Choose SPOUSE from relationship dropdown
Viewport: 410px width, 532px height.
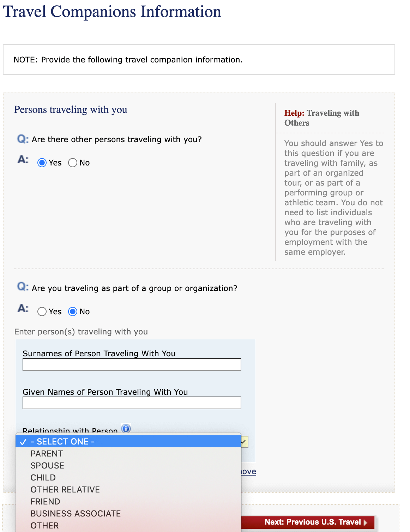[47, 466]
